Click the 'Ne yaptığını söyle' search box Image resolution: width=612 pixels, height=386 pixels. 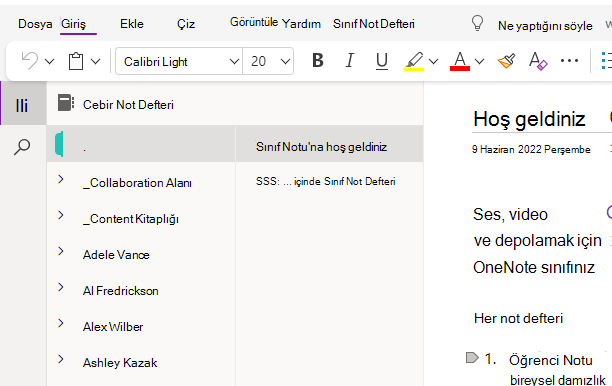tap(545, 26)
